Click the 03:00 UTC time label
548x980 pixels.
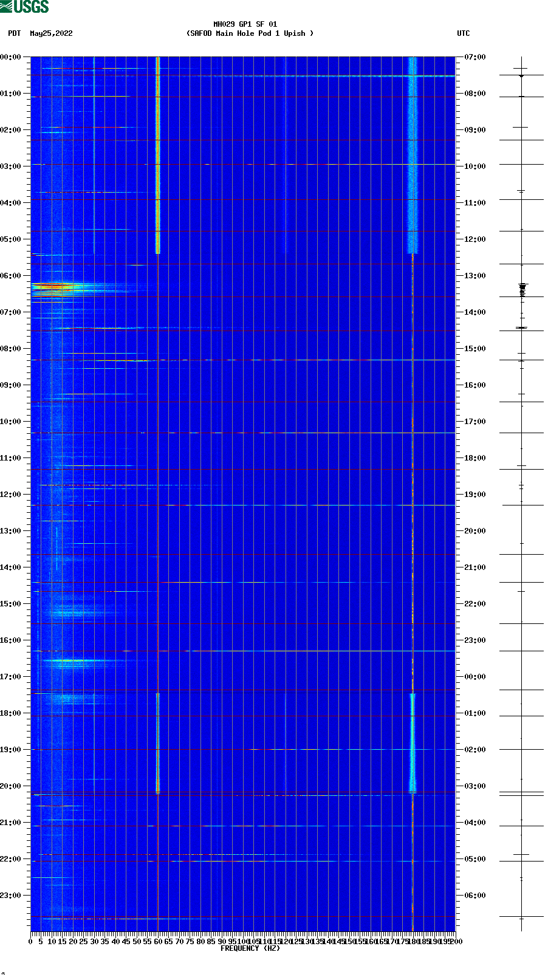point(475,786)
